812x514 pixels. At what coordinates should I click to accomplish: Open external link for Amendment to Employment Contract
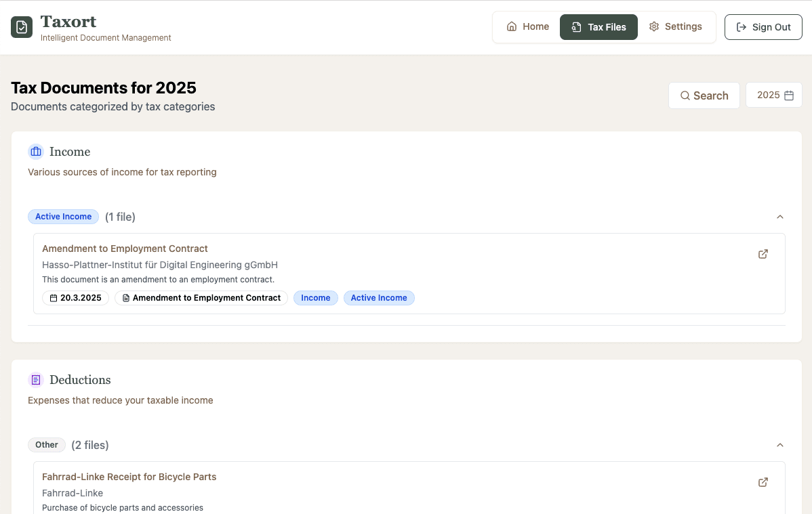point(763,254)
